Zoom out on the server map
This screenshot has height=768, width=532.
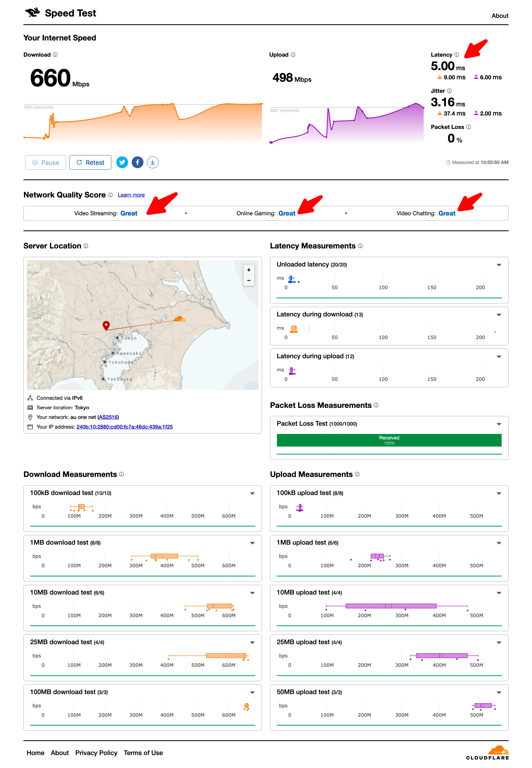(249, 281)
